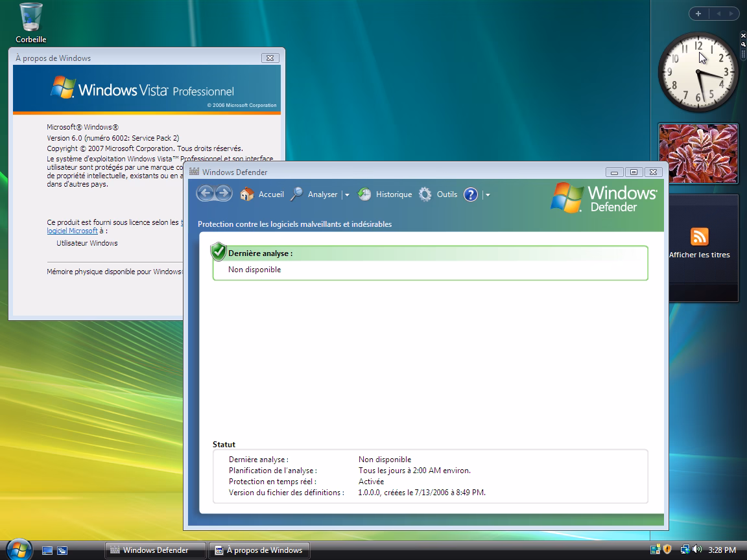Click Afficher les titres in the feed gadget

(x=700, y=254)
